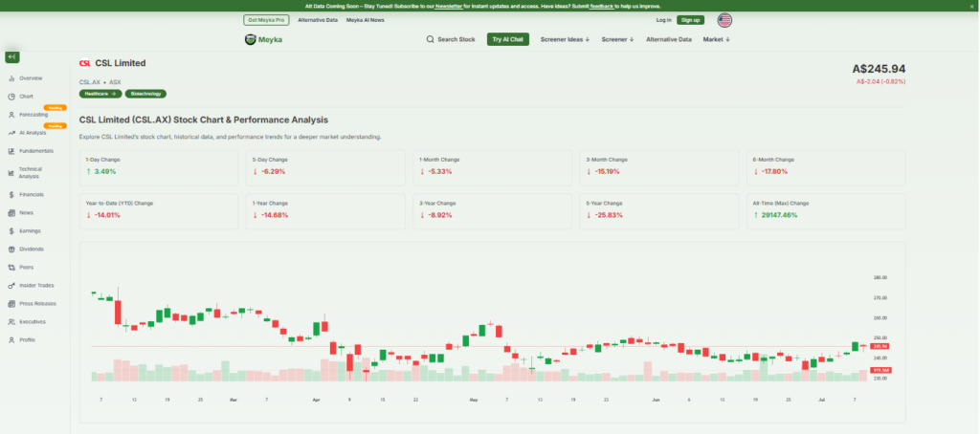Open the Overview icon in sidebar
Image resolution: width=980 pixels, height=434 pixels.
(x=11, y=78)
